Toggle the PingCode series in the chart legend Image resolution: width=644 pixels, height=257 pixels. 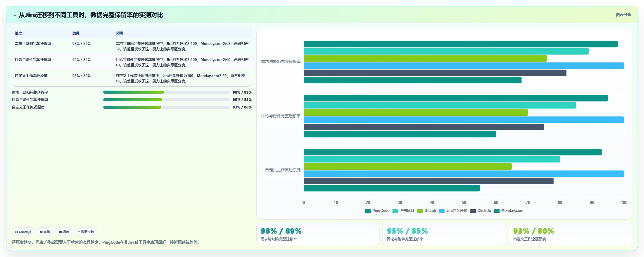click(x=377, y=211)
